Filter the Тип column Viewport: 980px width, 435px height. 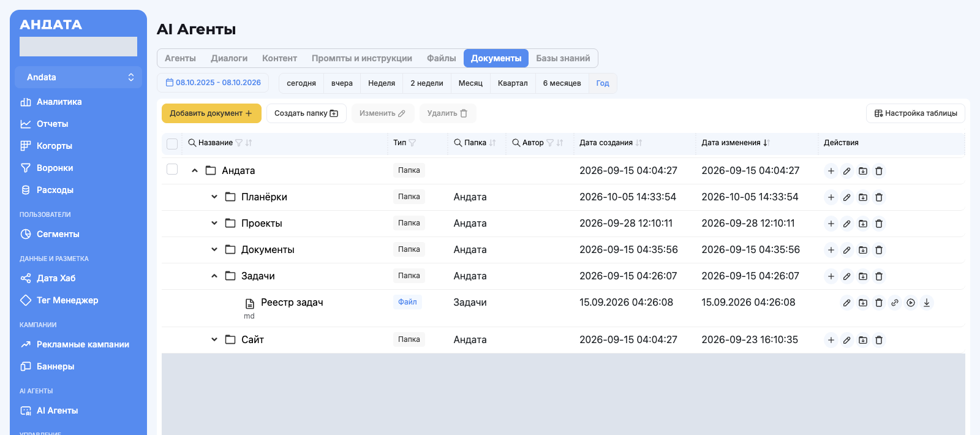pyautogui.click(x=412, y=143)
